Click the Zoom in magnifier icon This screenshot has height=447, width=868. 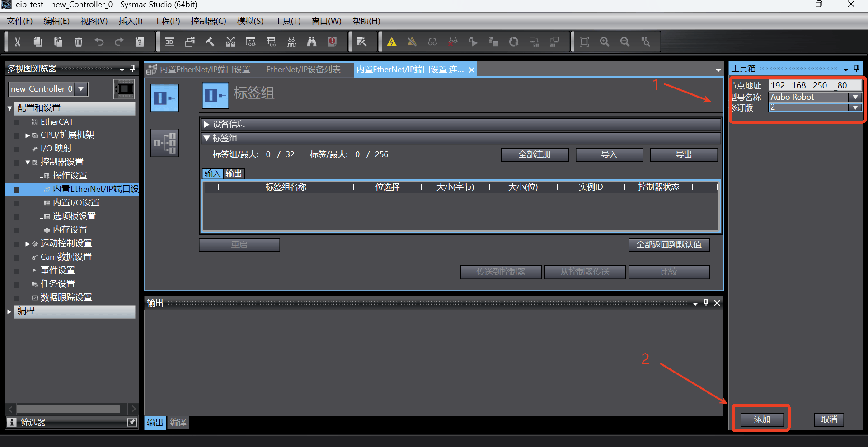[x=605, y=42]
